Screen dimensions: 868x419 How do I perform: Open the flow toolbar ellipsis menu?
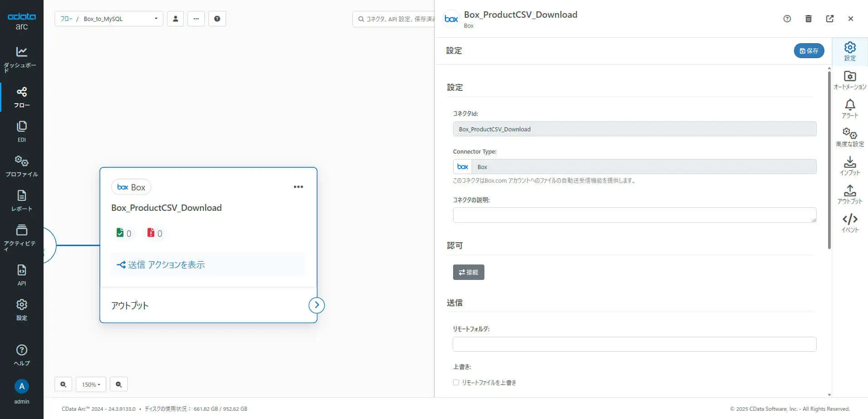point(196,19)
